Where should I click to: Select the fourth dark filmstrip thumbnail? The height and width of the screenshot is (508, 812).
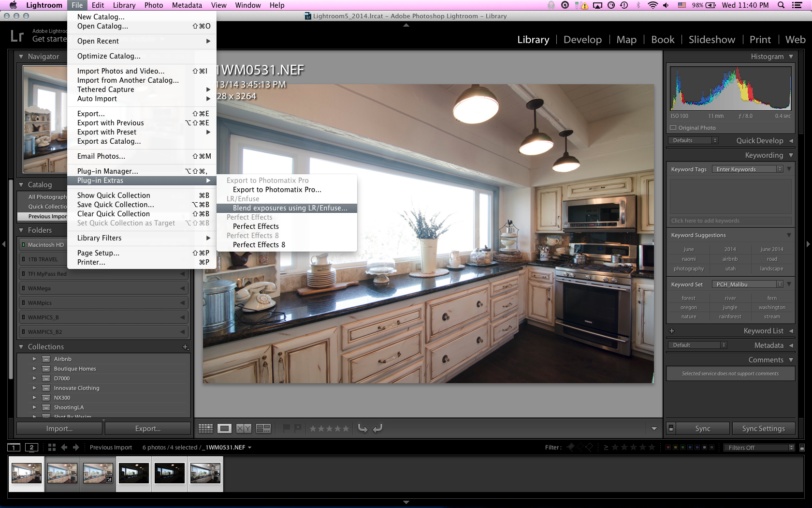pos(134,473)
